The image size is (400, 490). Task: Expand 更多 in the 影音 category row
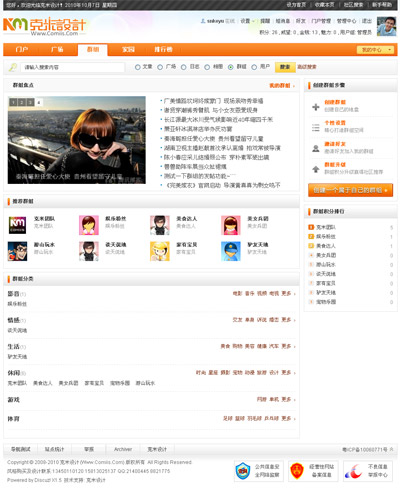pos(288,293)
